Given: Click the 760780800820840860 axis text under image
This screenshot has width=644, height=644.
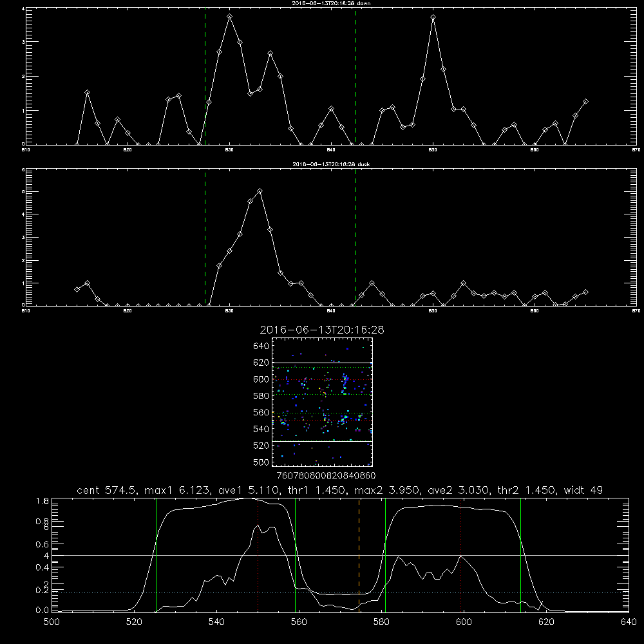Looking at the screenshot, I should click(326, 476).
